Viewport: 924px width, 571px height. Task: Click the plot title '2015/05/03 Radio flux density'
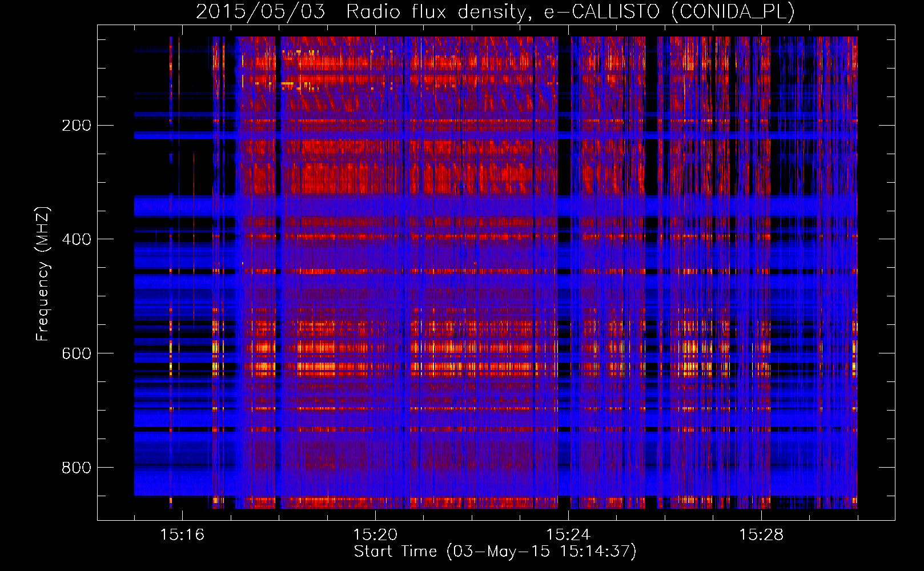click(x=495, y=11)
